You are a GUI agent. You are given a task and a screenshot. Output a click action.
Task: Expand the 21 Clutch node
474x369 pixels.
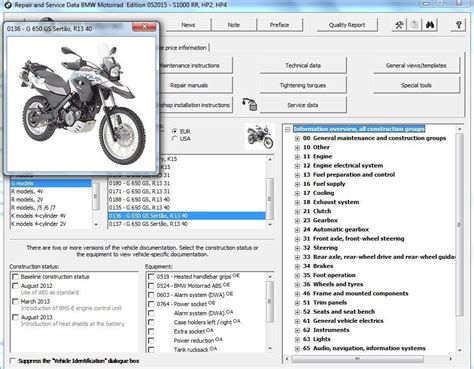click(x=297, y=211)
